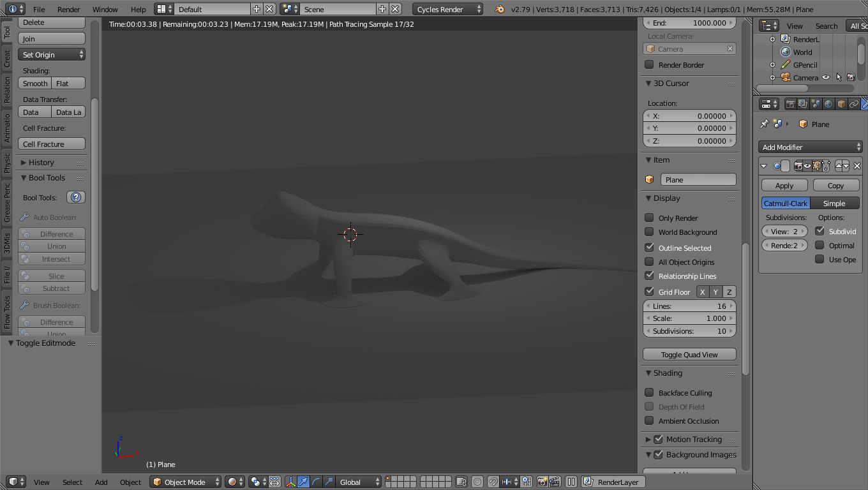868x490 pixels.
Task: Click the Bool Tools help question icon
Action: pos(76,197)
